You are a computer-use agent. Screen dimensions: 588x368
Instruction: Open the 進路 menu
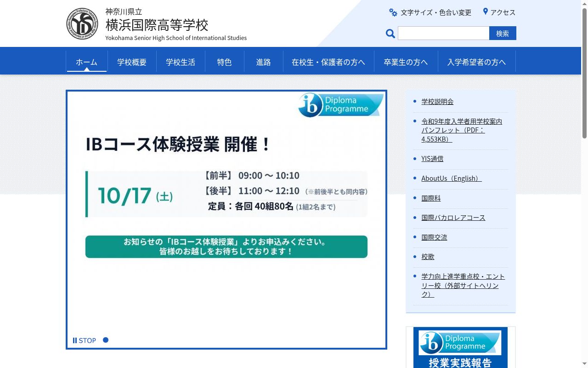[263, 62]
